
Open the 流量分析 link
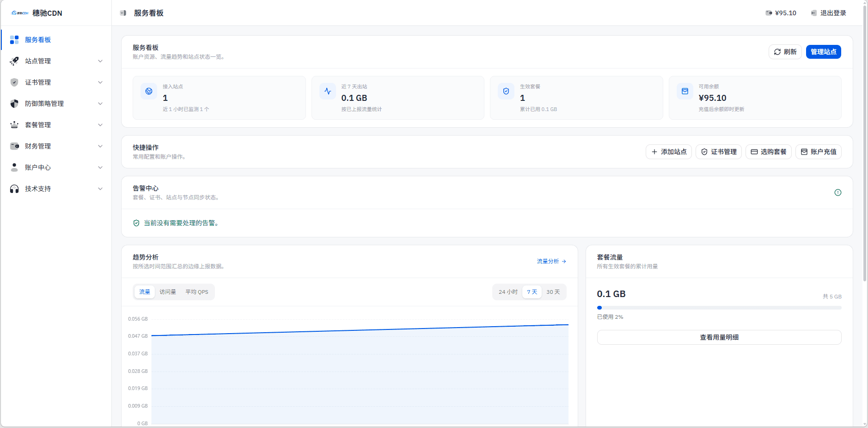pos(552,261)
